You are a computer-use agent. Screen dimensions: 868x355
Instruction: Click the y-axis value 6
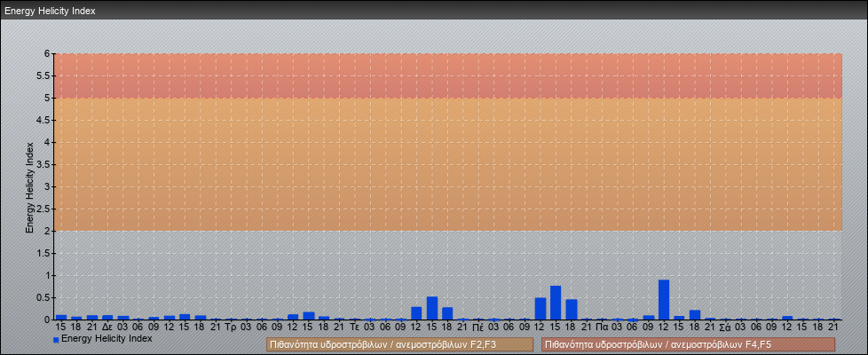(48, 54)
